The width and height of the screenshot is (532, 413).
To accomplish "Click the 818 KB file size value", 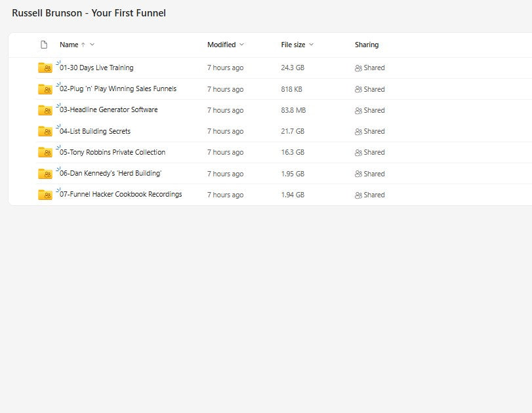I will [x=291, y=89].
